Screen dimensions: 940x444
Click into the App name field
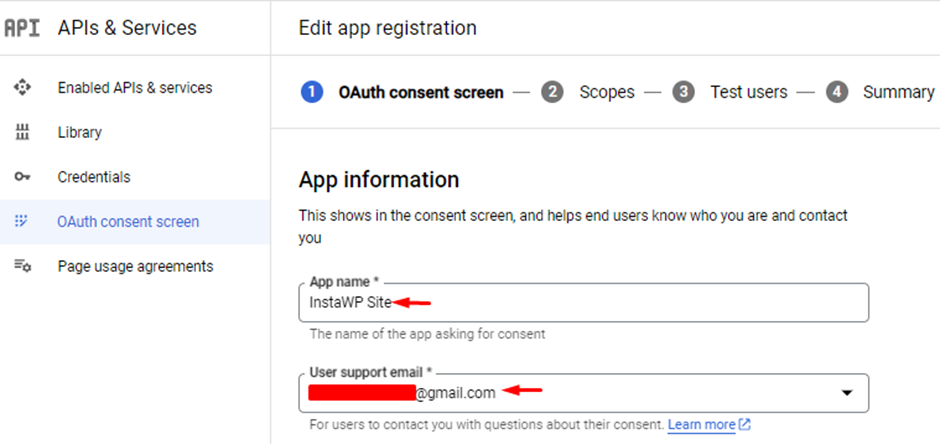coord(584,303)
